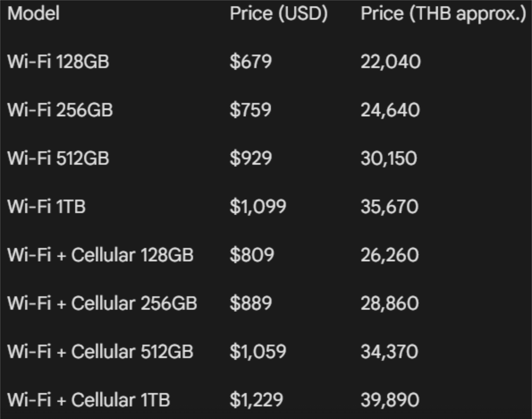
Task: Select Wi-Fi + Cellular 128GB model
Action: click(x=100, y=255)
